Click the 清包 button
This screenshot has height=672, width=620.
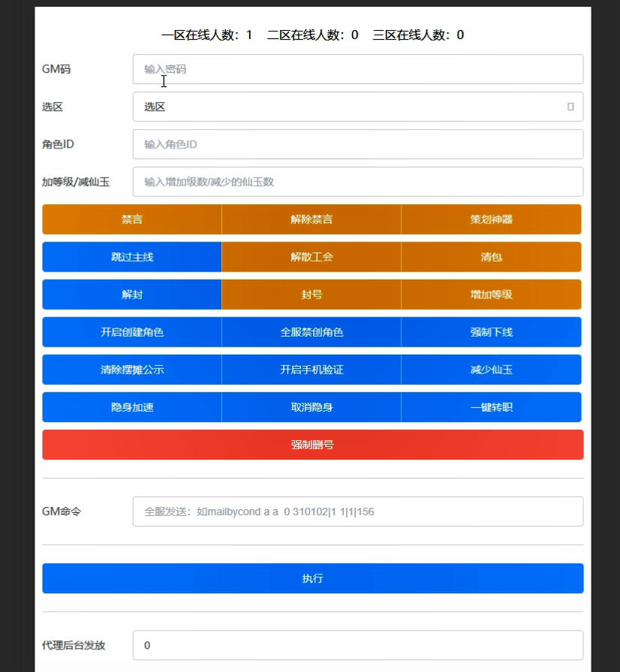pyautogui.click(x=492, y=257)
